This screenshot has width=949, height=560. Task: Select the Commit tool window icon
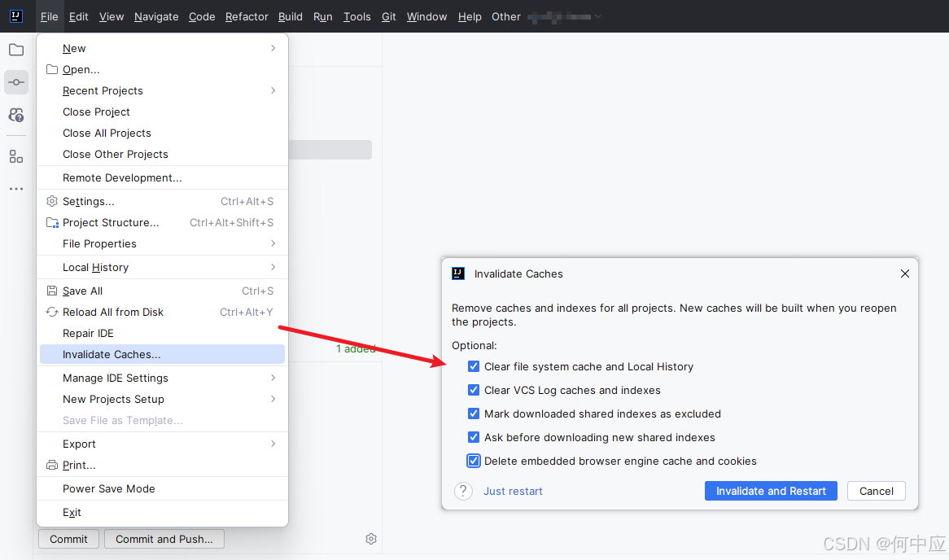pos(16,82)
